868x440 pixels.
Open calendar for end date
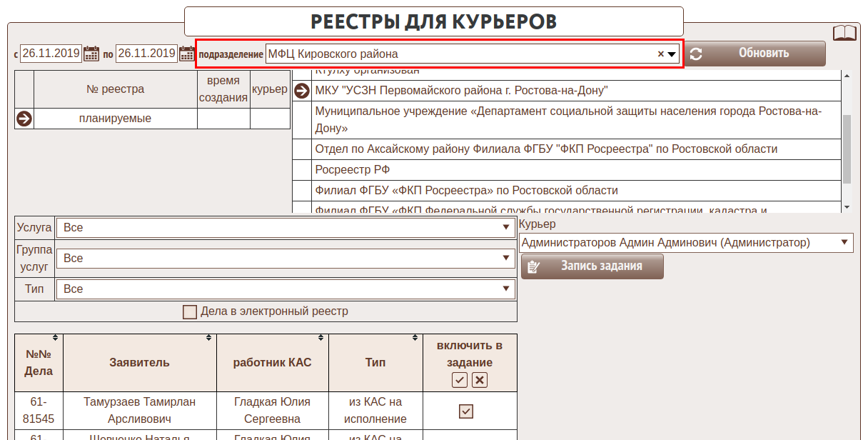point(186,54)
